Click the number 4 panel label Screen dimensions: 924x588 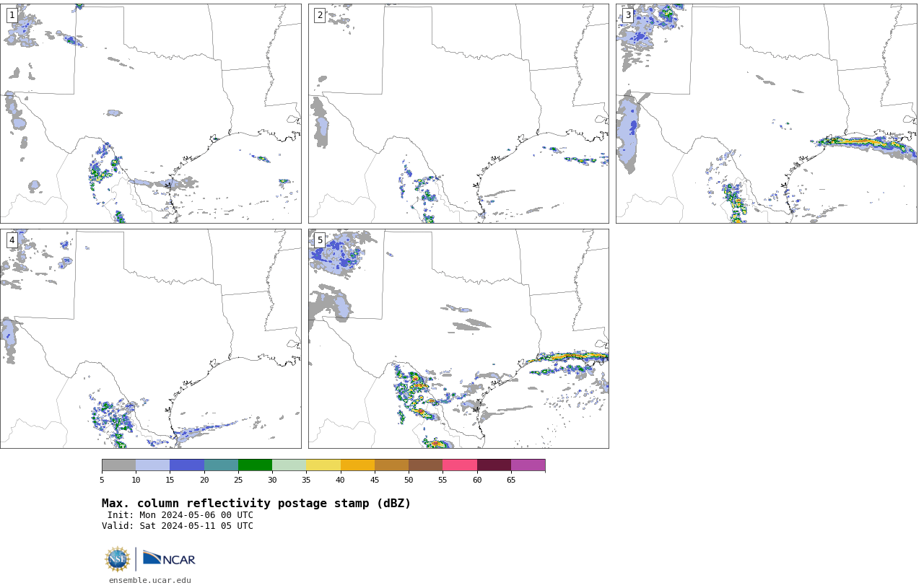pos(12,240)
